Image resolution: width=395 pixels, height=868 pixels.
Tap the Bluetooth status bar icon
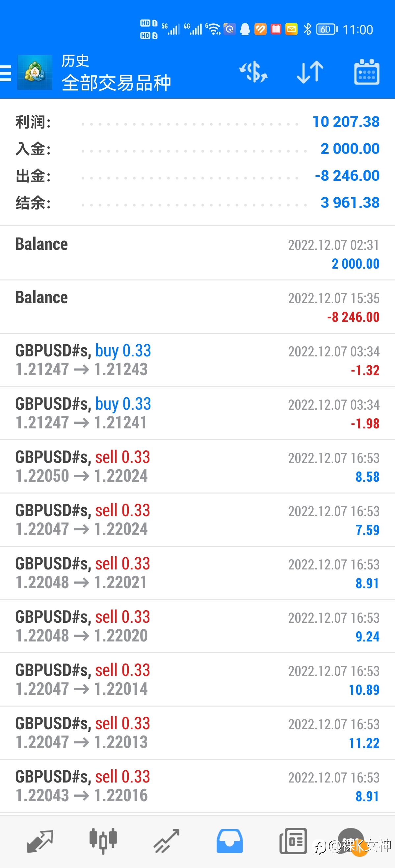307,29
